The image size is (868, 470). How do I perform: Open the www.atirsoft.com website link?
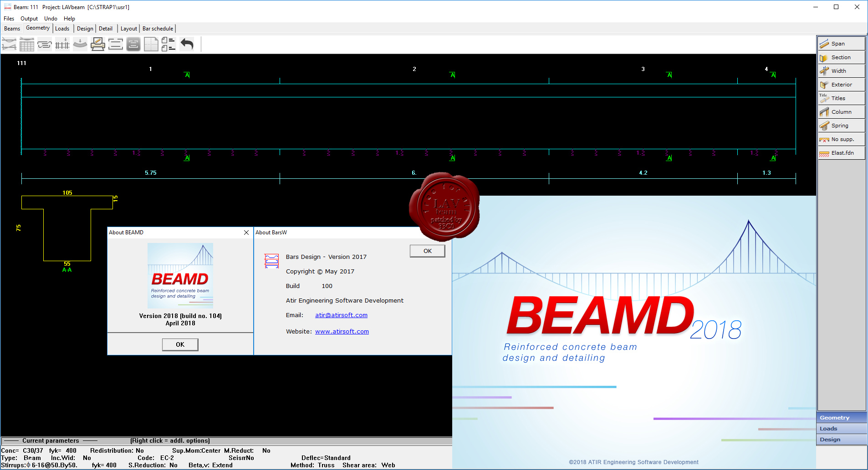(342, 331)
